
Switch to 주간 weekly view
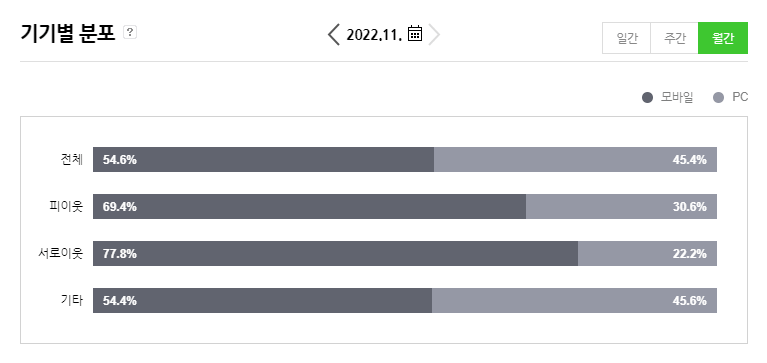click(x=674, y=38)
